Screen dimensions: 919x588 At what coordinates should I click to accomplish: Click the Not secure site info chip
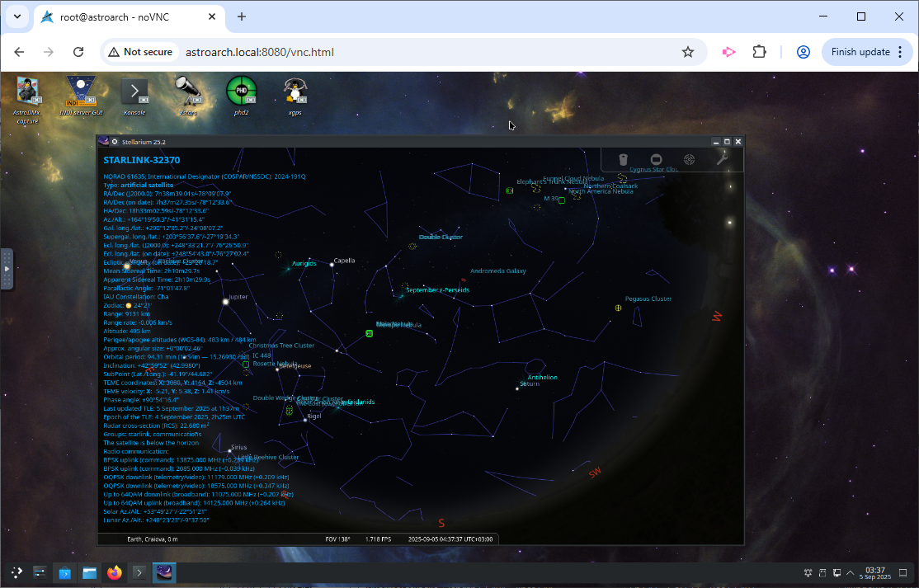[141, 52]
